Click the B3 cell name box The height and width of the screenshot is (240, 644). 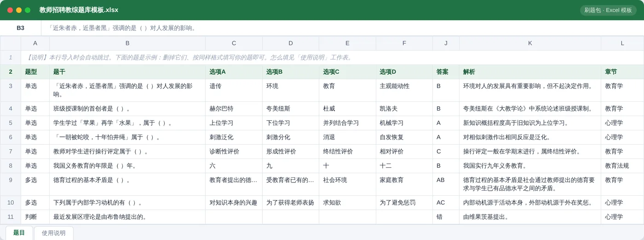(x=21, y=28)
